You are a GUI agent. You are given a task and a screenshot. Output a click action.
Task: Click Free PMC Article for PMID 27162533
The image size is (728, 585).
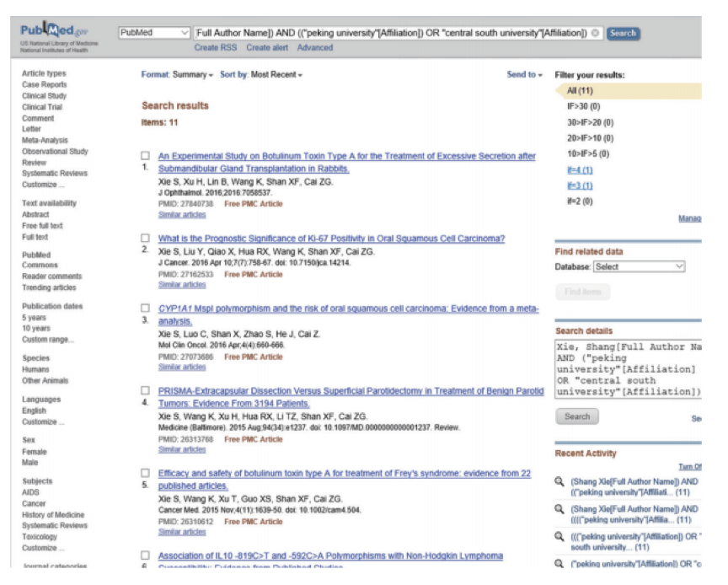(x=253, y=275)
